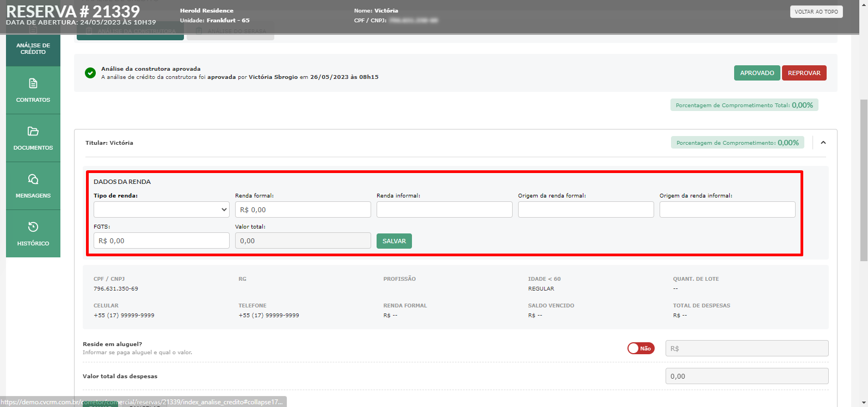Collapse the Titular Victória panel chevron

pos(823,143)
